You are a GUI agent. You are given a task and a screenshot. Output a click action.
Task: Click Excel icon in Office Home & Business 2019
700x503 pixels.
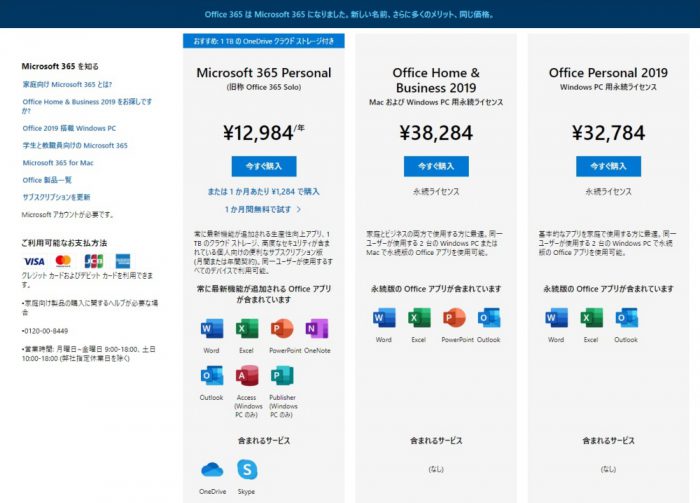pos(419,318)
